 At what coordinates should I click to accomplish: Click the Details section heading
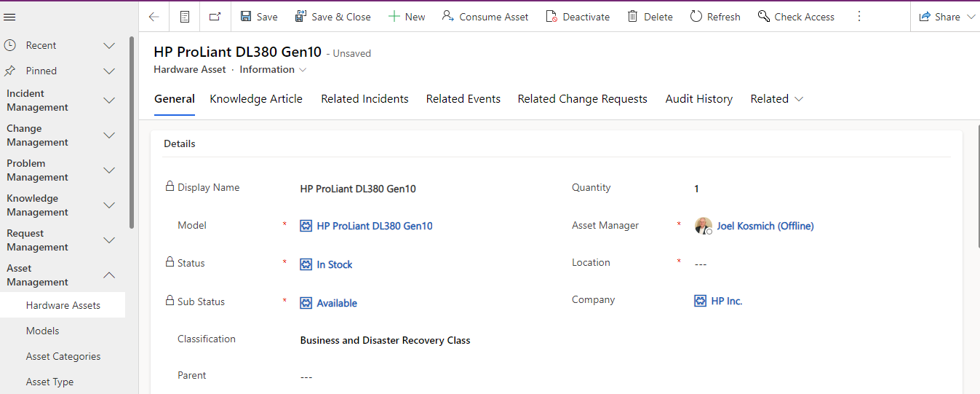tap(180, 143)
